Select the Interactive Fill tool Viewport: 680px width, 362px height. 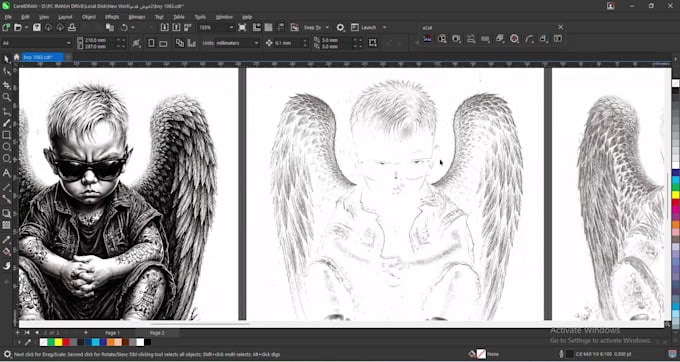tap(7, 252)
